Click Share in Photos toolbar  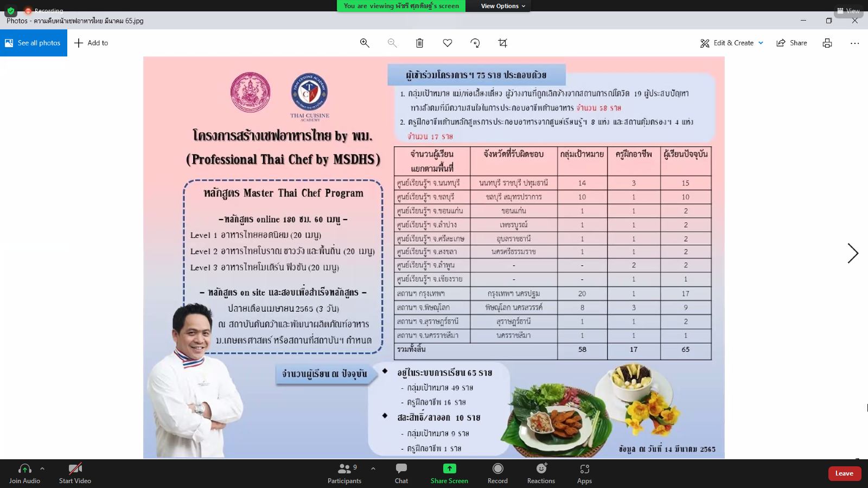[792, 43]
